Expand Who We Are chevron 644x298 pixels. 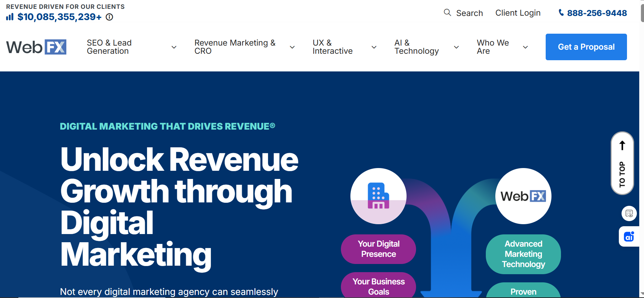tap(525, 47)
